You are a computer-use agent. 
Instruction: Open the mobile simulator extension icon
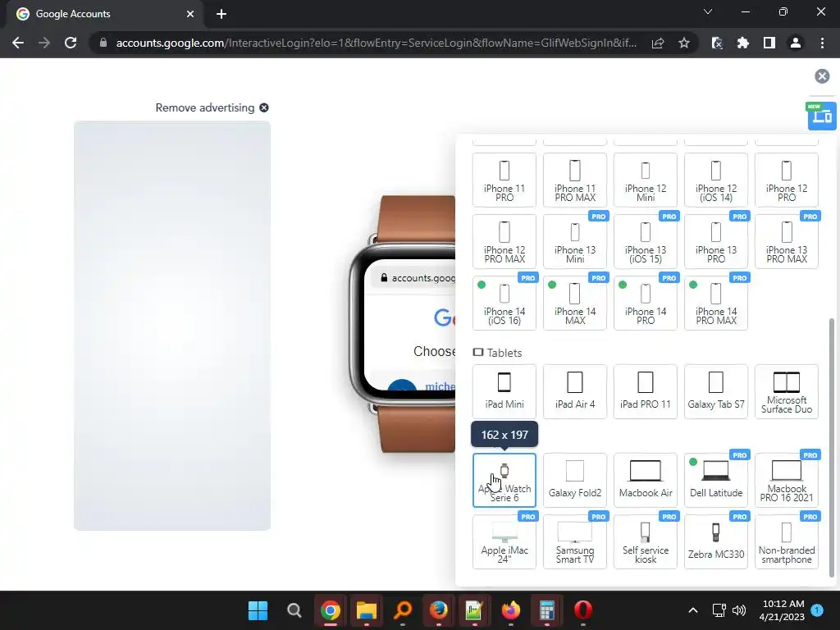coord(717,43)
